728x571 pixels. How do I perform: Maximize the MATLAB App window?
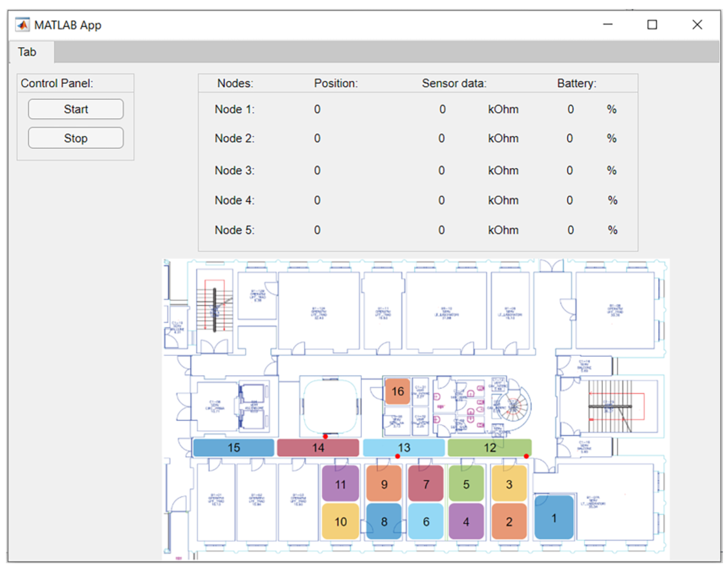coord(653,25)
